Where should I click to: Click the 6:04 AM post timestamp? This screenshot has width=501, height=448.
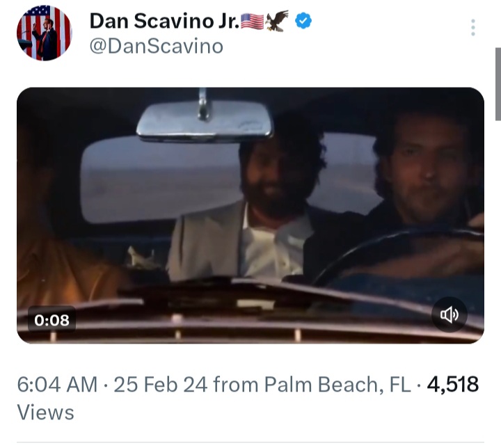(57, 384)
